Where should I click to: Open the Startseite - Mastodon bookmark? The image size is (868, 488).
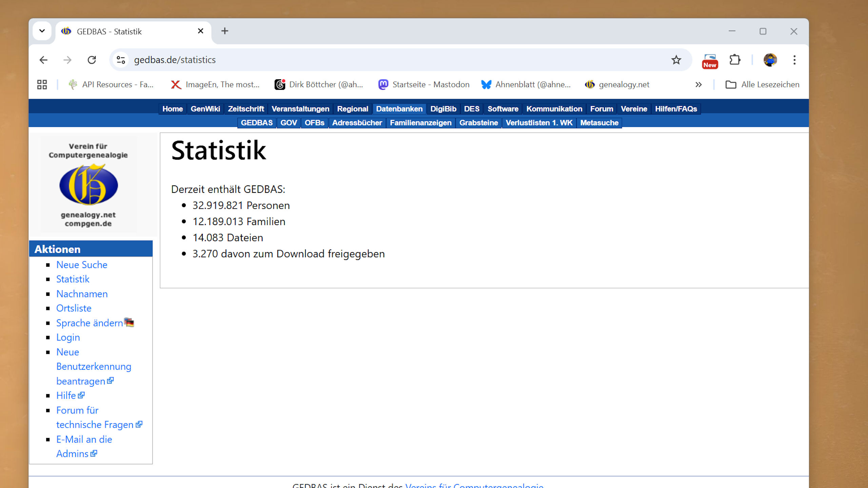coord(424,84)
